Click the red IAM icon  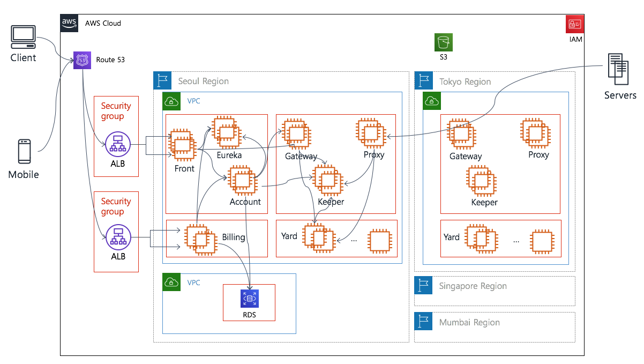[575, 24]
